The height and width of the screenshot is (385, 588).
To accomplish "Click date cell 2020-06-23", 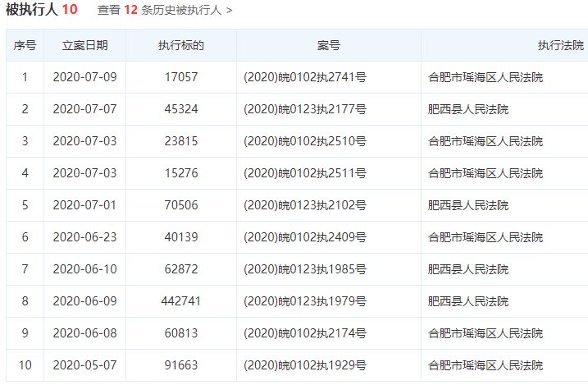I will [x=84, y=237].
